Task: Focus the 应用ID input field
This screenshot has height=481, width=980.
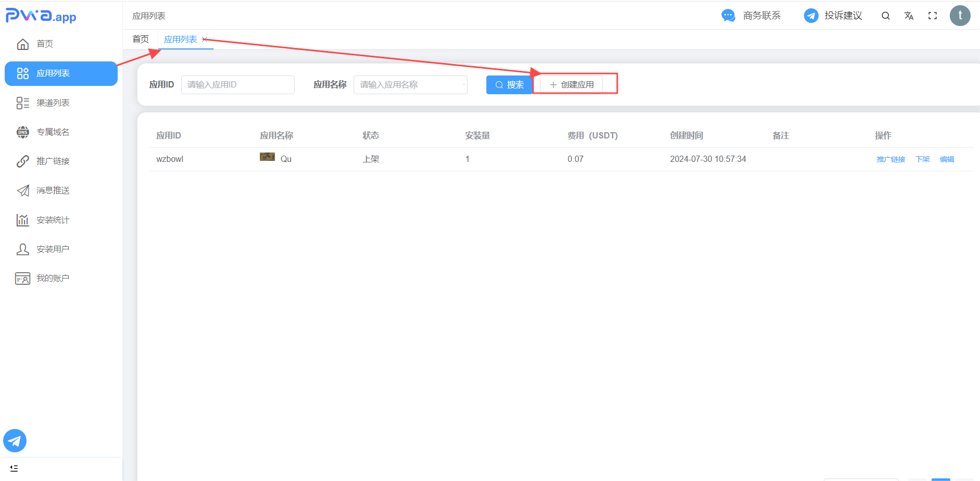Action: tap(237, 85)
